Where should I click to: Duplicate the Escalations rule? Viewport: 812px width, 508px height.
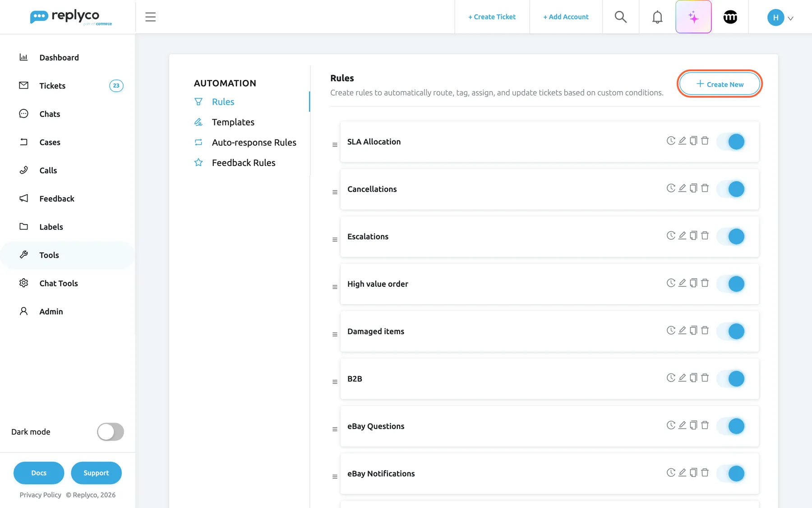[693, 235]
